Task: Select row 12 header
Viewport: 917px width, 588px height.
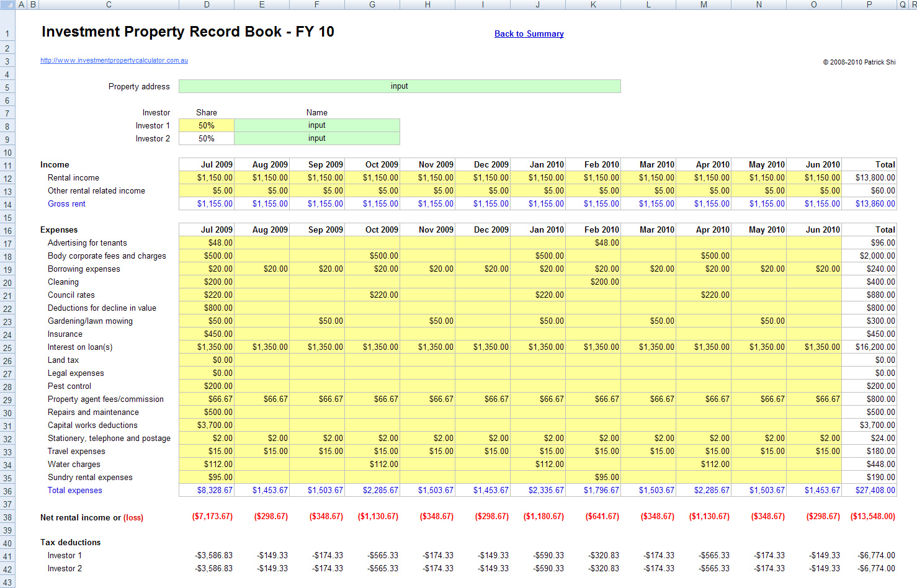Action: point(7,177)
